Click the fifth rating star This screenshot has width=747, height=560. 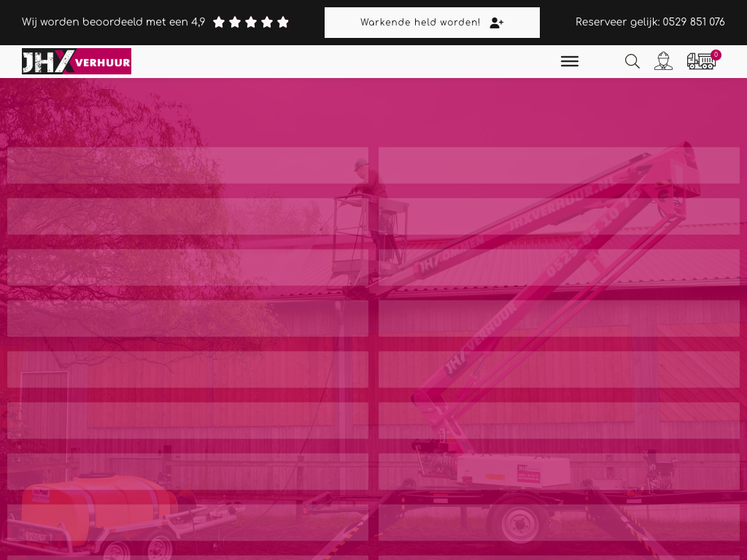(283, 23)
